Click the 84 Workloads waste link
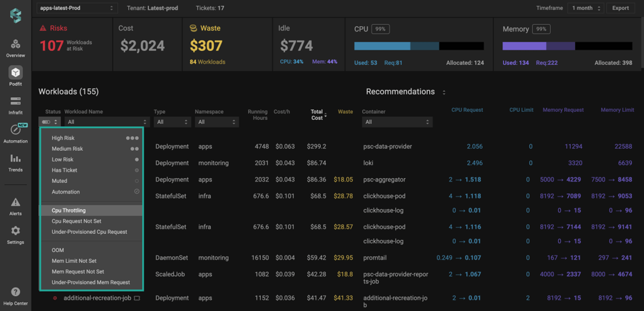The height and width of the screenshot is (311, 644). [207, 62]
